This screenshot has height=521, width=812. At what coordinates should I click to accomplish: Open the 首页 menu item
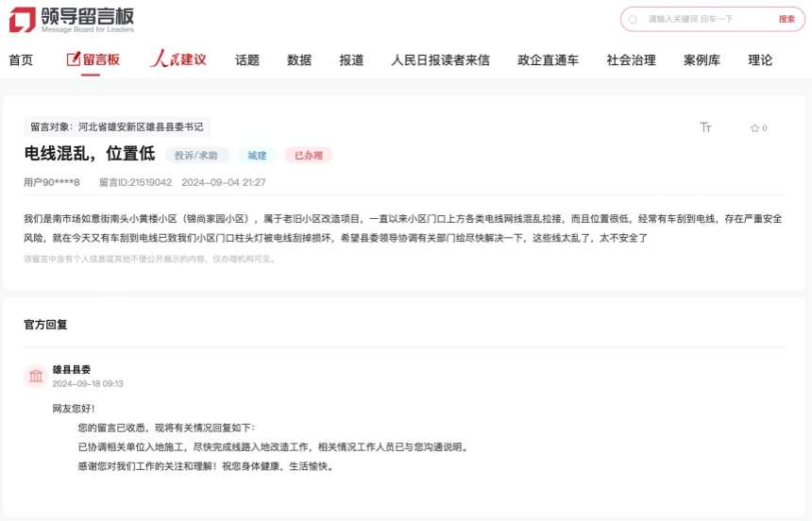click(21, 59)
